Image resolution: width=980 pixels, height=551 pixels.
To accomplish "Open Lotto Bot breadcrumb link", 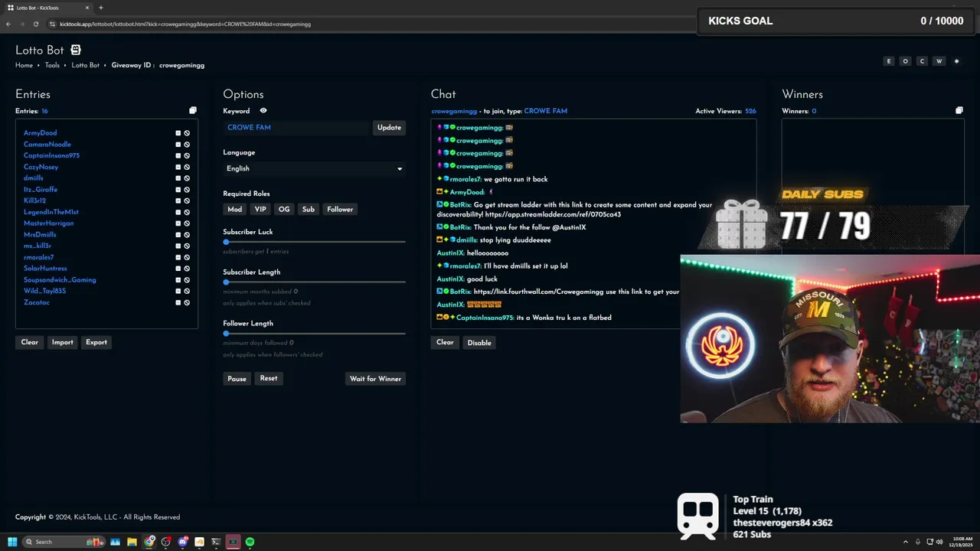I will tap(86, 65).
